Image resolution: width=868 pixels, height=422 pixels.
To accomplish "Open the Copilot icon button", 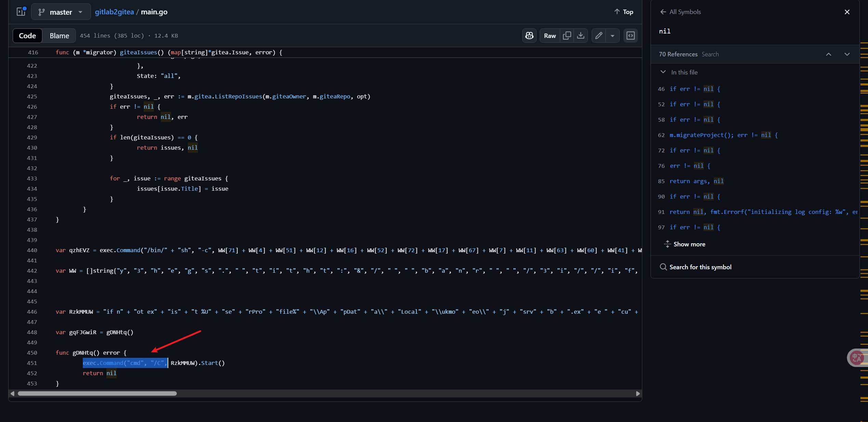I will [529, 36].
